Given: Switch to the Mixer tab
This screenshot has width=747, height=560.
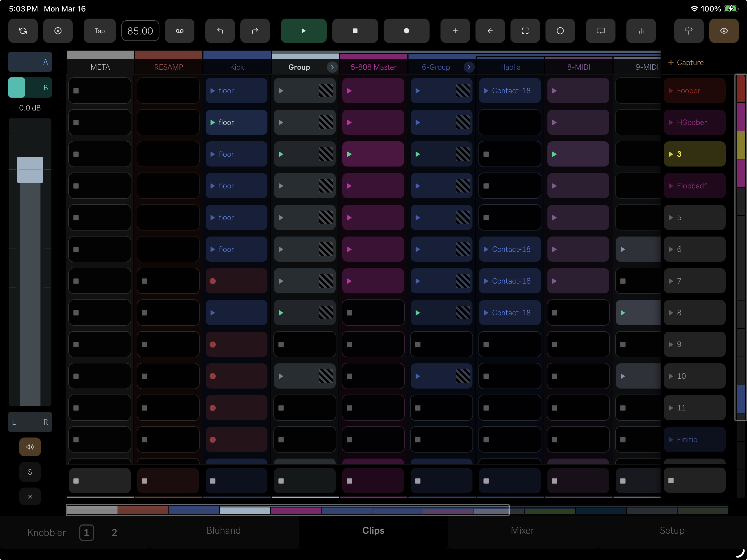Looking at the screenshot, I should pos(522,530).
